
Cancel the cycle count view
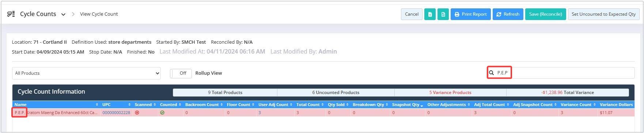[412, 14]
